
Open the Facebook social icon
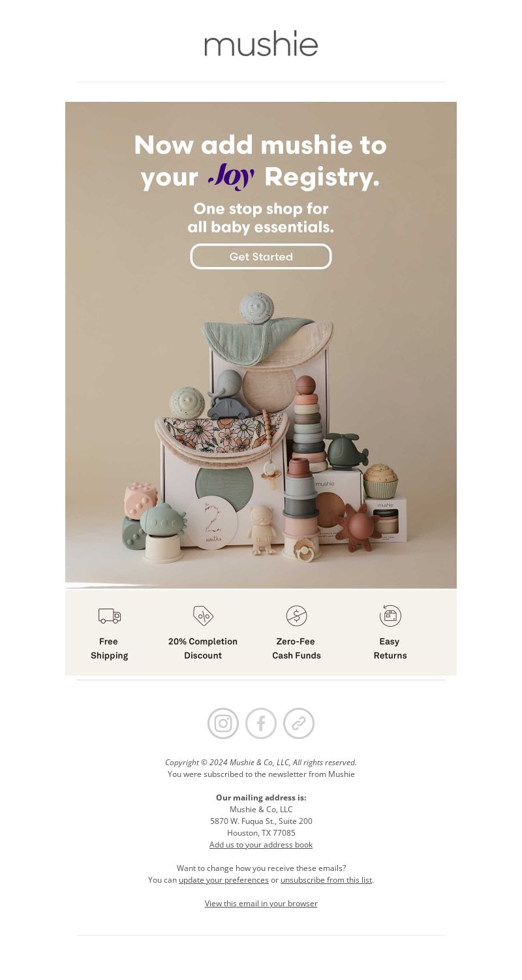pos(261,723)
